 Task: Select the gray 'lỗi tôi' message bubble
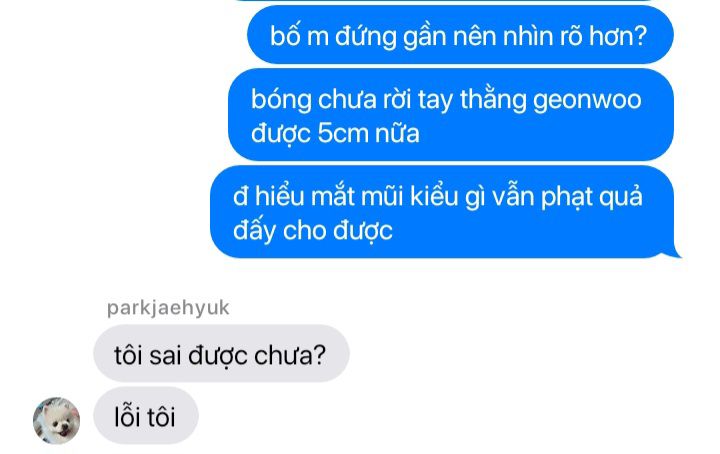coord(146,415)
